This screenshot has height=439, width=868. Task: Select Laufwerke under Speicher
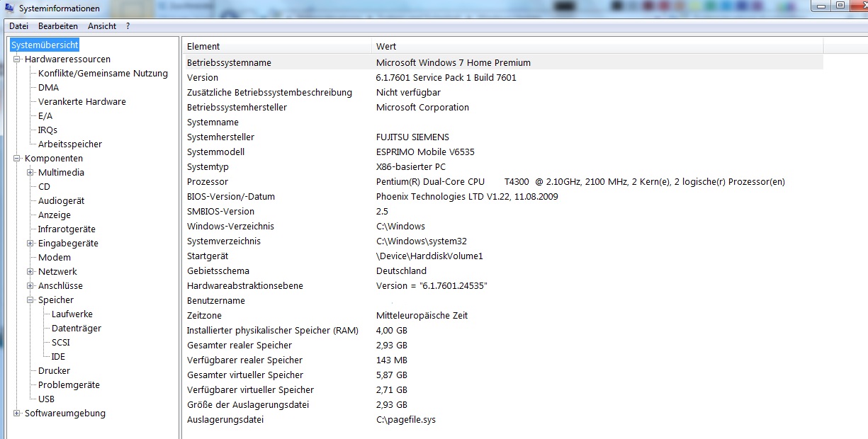[x=72, y=314]
